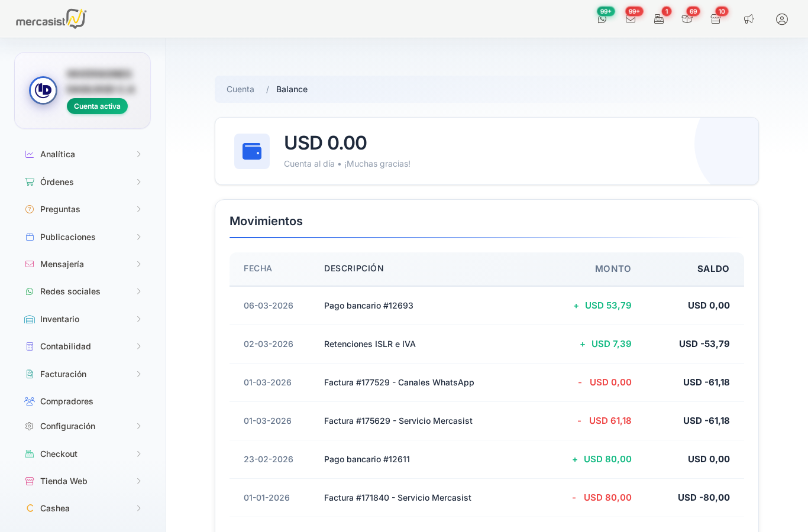Click the account avatar in sidebar card

[x=43, y=90]
